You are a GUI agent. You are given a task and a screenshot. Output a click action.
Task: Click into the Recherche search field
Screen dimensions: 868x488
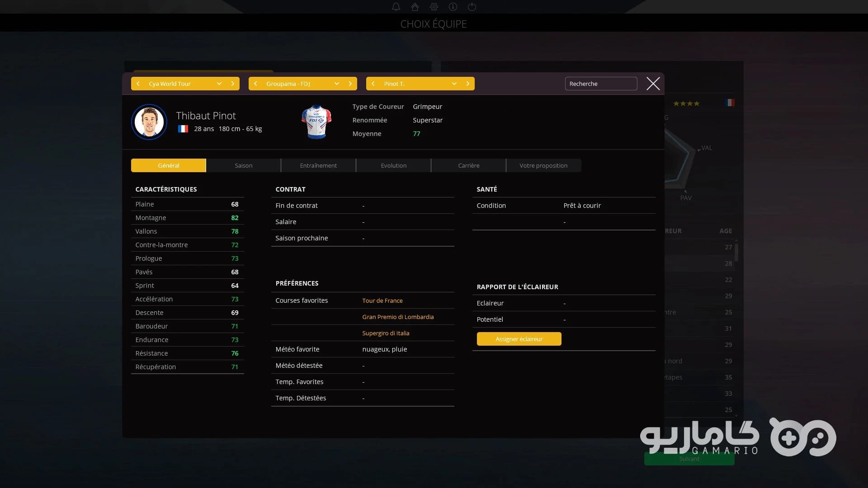tap(601, 84)
